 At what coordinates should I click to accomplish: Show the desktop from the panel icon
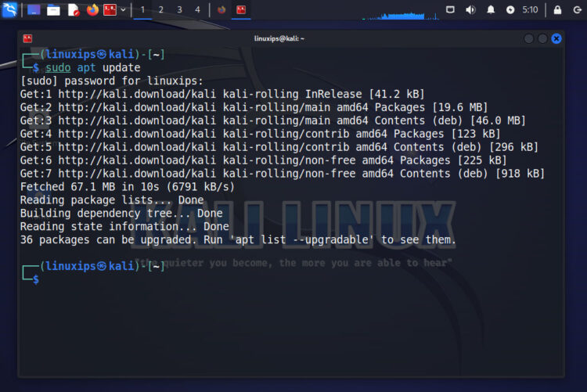[34, 9]
